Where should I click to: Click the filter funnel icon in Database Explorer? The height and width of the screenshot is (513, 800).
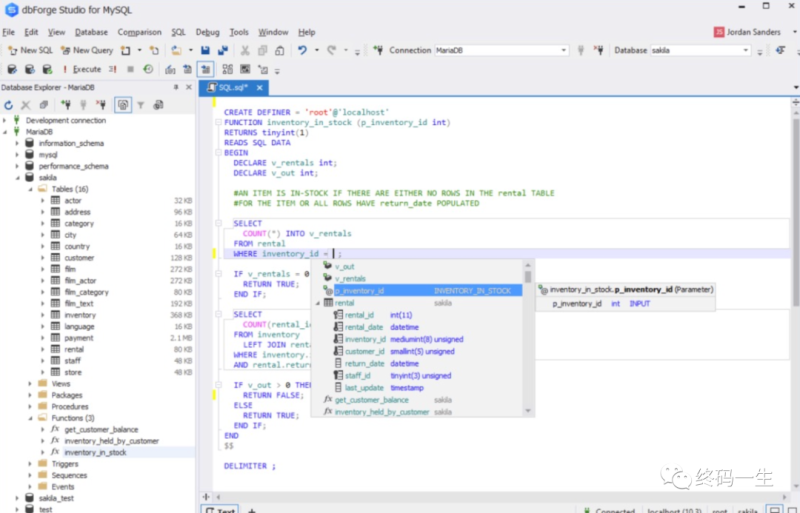[x=141, y=104]
